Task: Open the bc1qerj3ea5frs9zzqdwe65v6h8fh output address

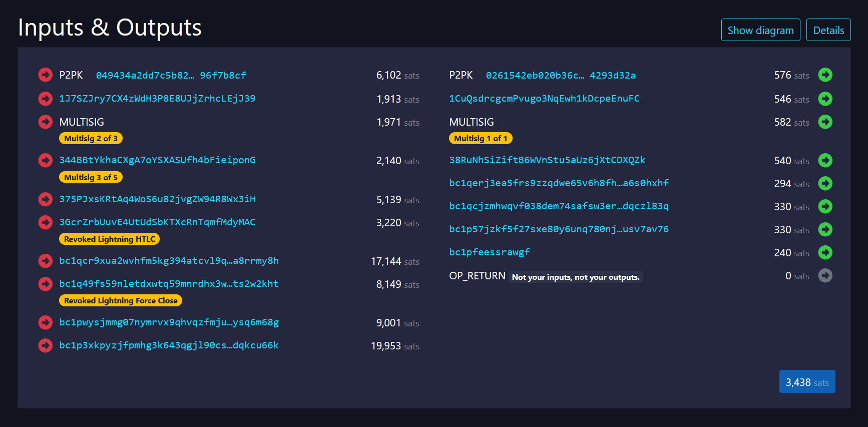Action: pyautogui.click(x=559, y=183)
